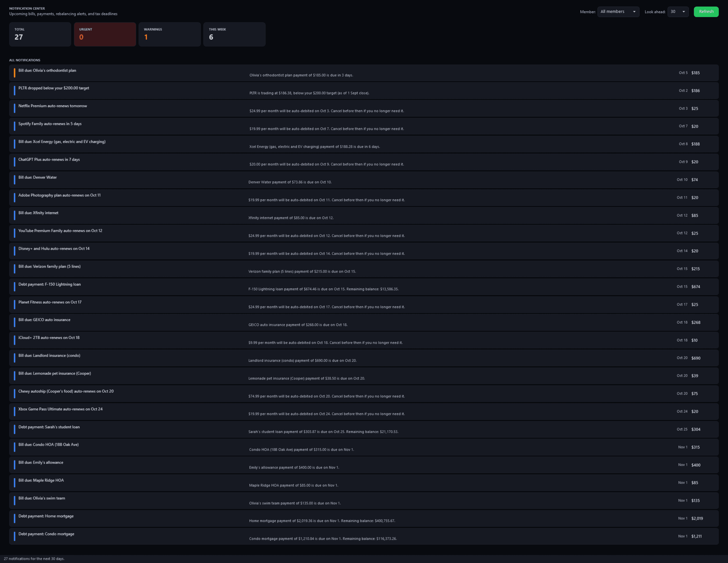Open the Xfinity internet bill due row
728x563 pixels.
point(364,215)
